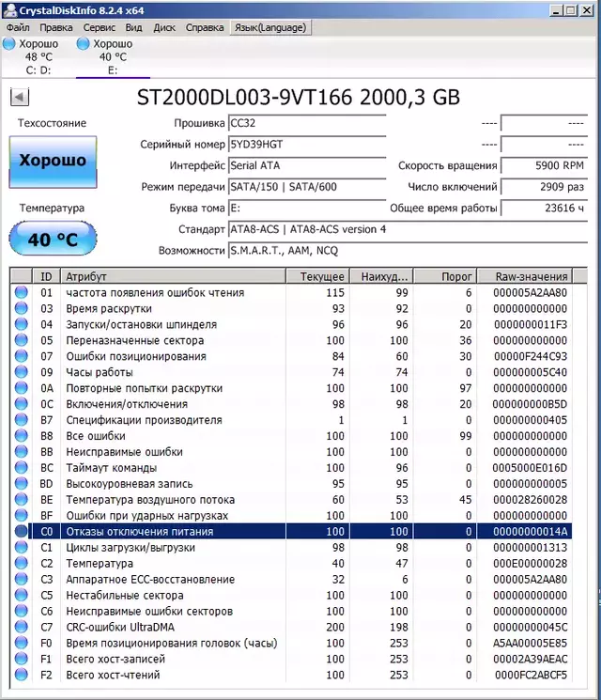The width and height of the screenshot is (601, 700).
Task: Click the Raw-значения column header
Action: click(525, 276)
